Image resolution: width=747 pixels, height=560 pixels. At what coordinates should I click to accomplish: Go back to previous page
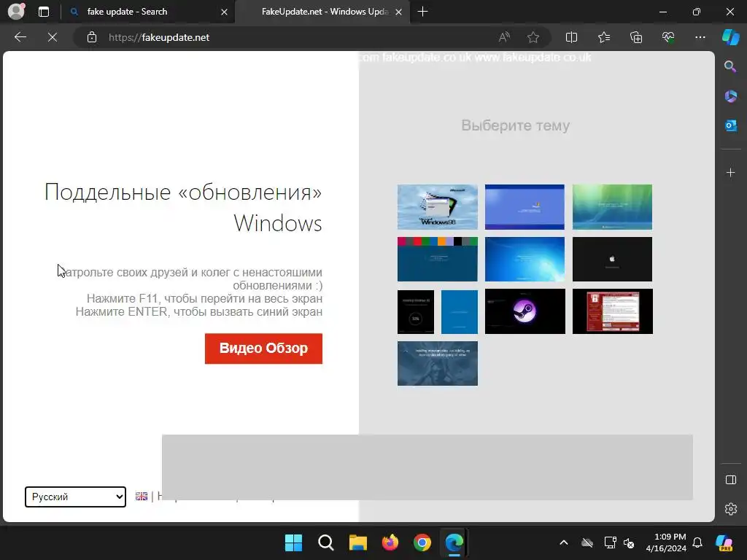click(20, 37)
